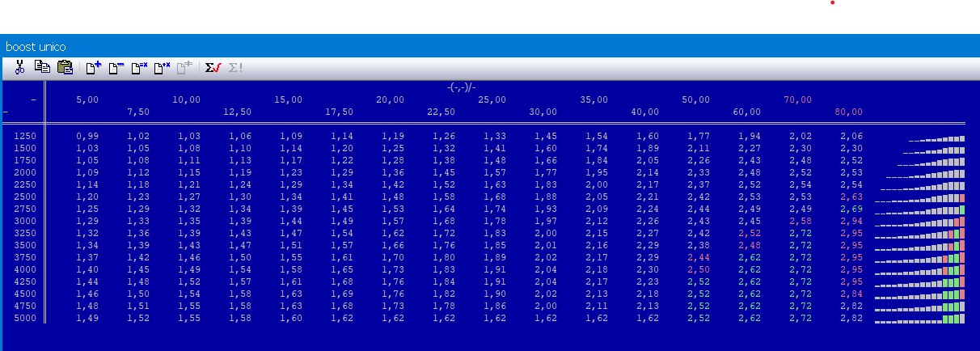This screenshot has width=980, height=351.
Task: Select the red 80,00 column header
Action: pos(849,112)
